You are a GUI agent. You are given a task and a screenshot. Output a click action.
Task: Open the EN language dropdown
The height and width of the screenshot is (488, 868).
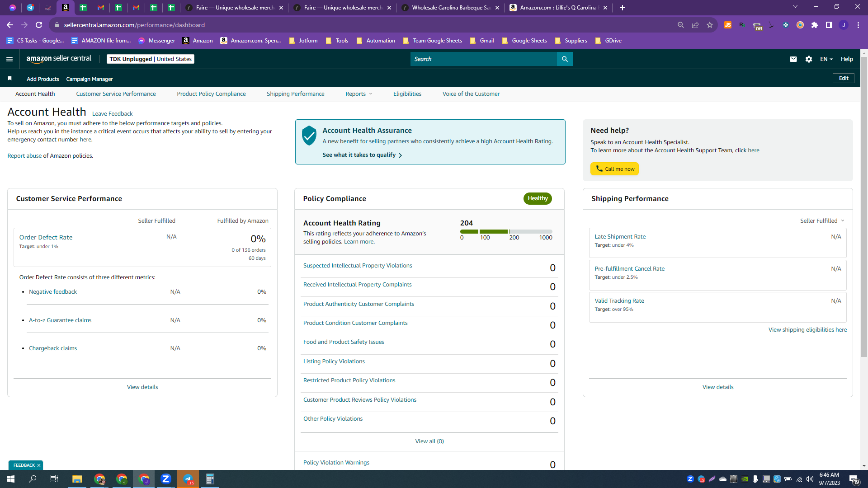click(826, 59)
